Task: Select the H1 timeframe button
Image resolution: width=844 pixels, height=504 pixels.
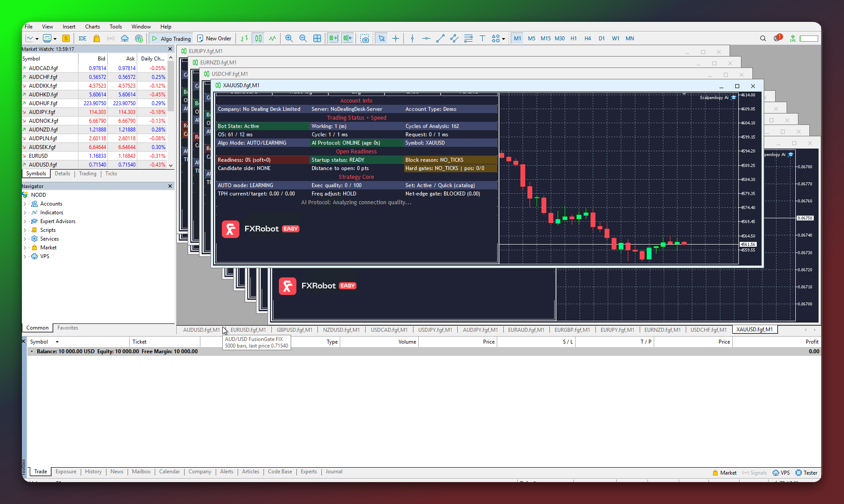Action: tap(573, 39)
